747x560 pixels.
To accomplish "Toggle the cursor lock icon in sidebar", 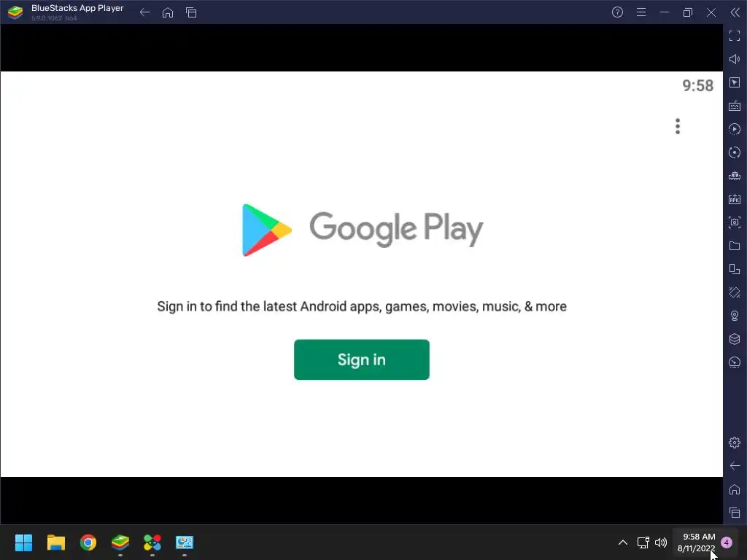I will [735, 82].
